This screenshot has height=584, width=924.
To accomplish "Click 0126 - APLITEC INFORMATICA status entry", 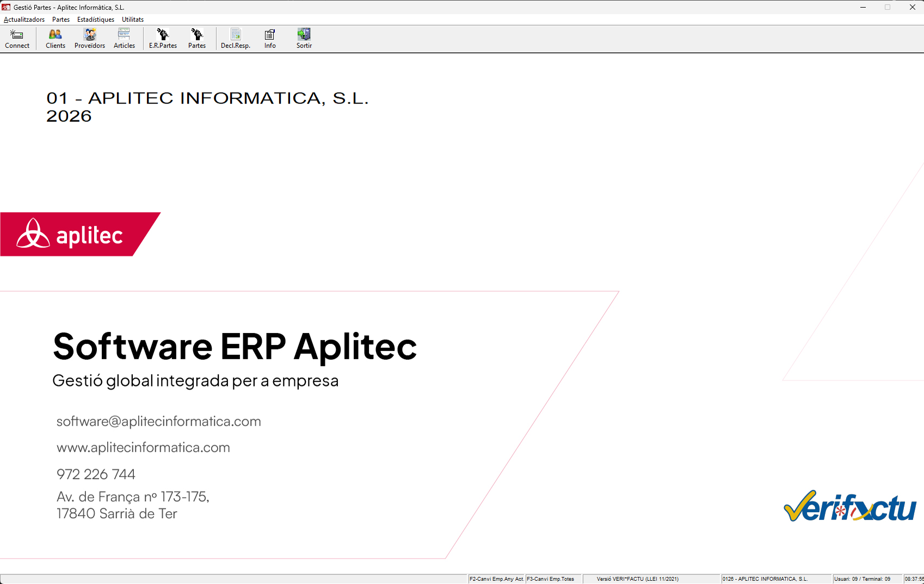I will tap(777, 579).
